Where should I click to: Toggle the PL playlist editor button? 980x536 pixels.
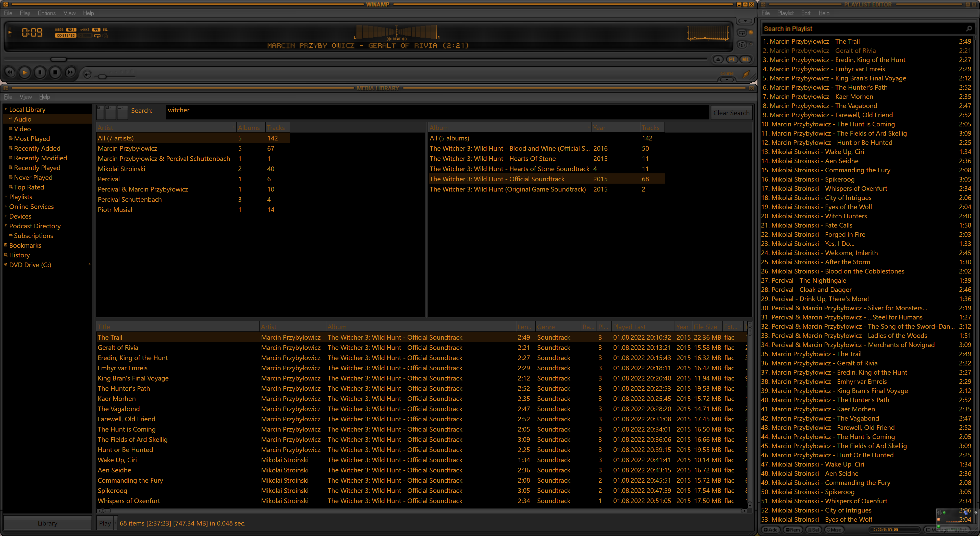[732, 59]
